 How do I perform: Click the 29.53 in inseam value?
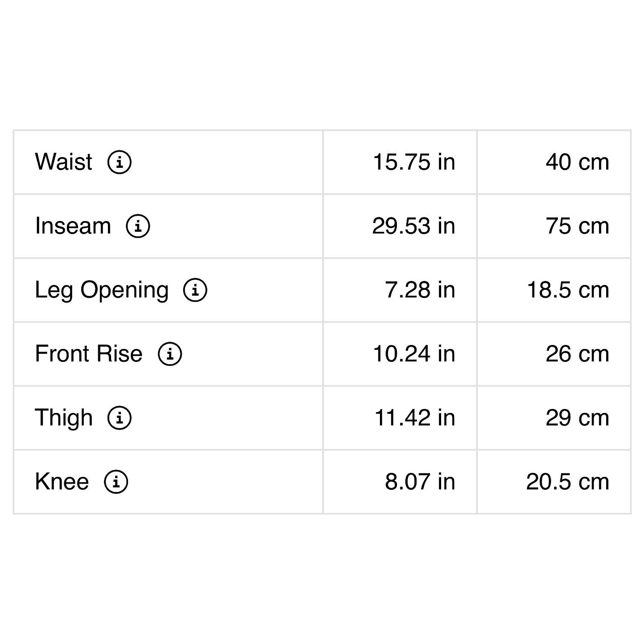coord(414,226)
